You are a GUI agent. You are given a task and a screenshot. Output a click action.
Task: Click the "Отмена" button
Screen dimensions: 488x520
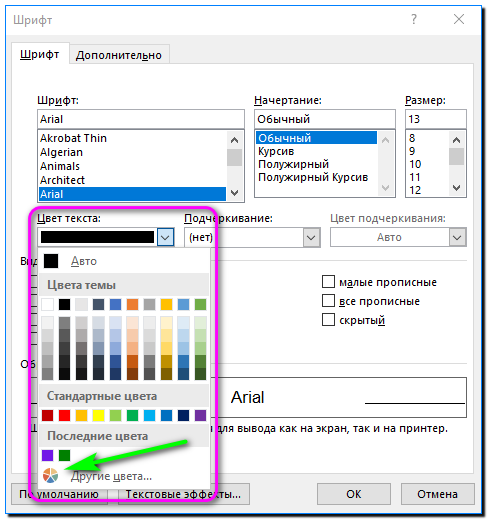(437, 494)
